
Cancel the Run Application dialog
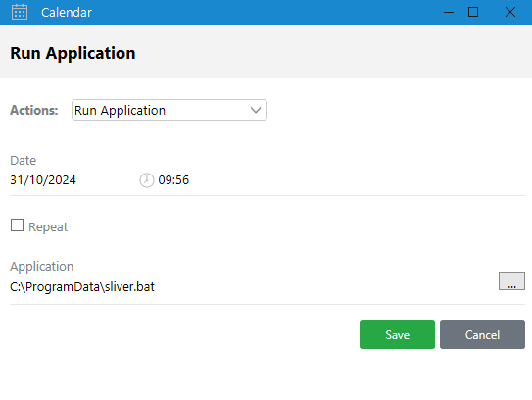pos(482,334)
